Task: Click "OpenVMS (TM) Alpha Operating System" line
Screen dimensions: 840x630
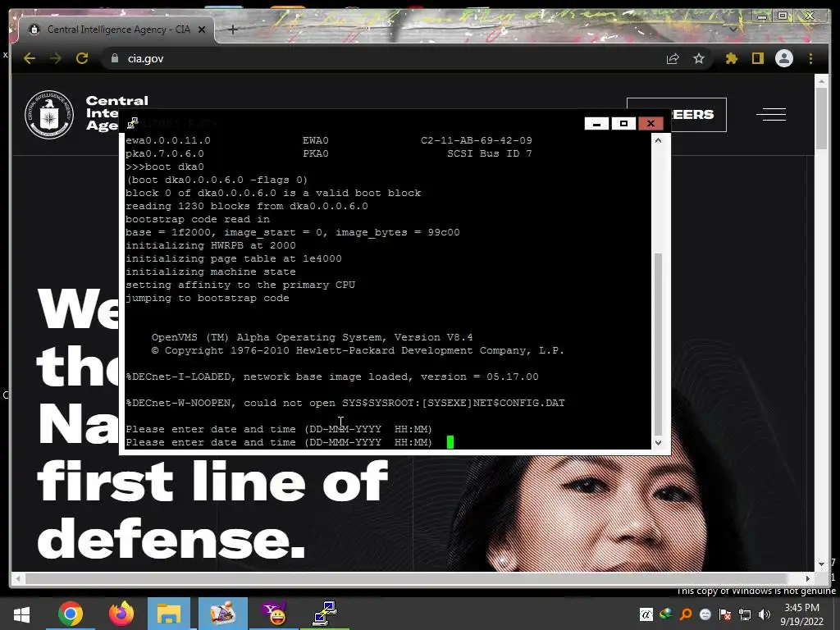Action: [x=313, y=337]
